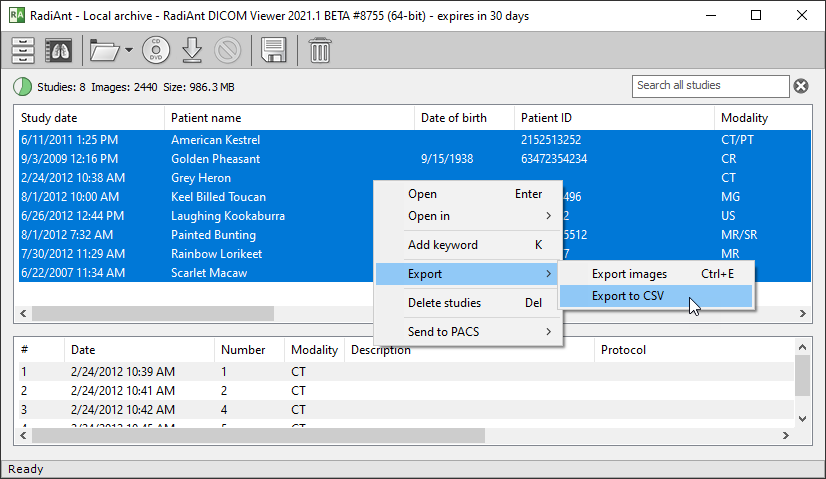This screenshot has height=479, width=826.
Task: Choose Open in the context menu
Action: tap(468, 194)
